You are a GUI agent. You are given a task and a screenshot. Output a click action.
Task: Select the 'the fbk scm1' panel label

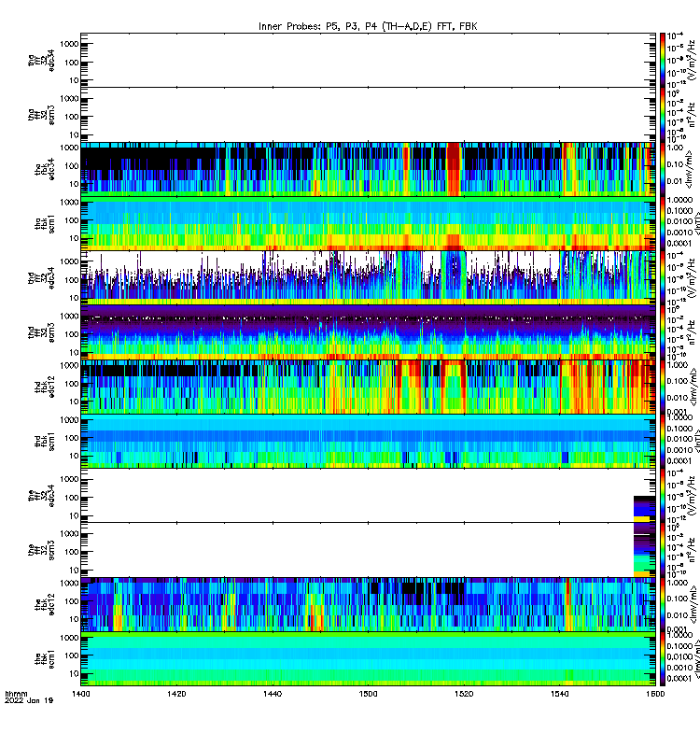(x=45, y=659)
